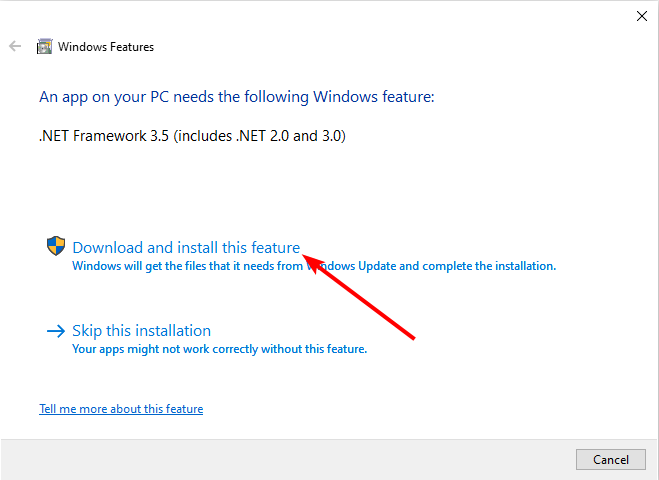This screenshot has height=480, width=659.
Task: Click the '(includes .NET 2.0 and 3.0)' text
Action: (x=259, y=136)
